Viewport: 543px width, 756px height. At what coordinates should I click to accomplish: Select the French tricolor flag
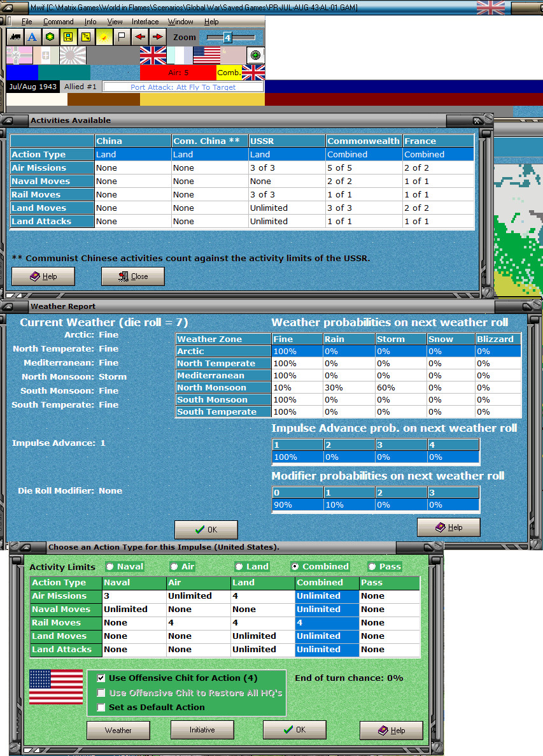coord(180,55)
